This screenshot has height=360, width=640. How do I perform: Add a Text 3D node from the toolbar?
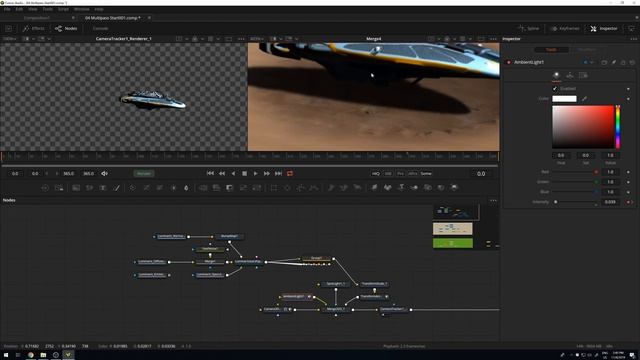(x=401, y=188)
